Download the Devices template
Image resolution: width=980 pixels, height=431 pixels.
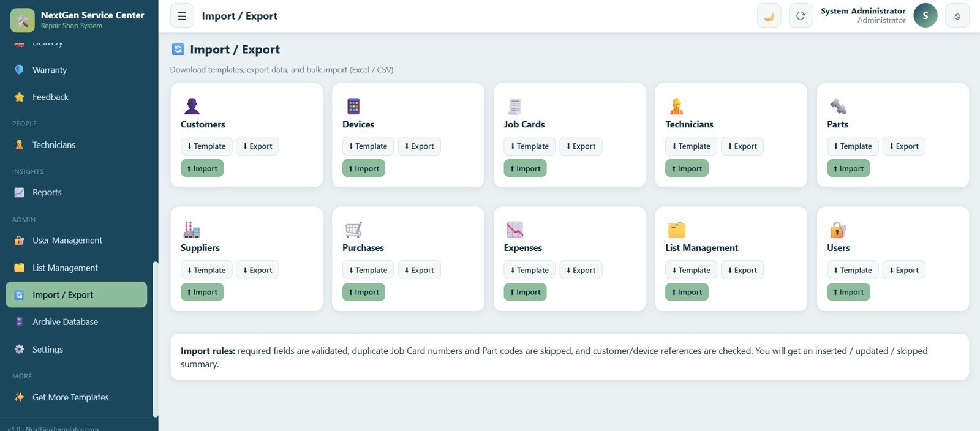pos(368,146)
